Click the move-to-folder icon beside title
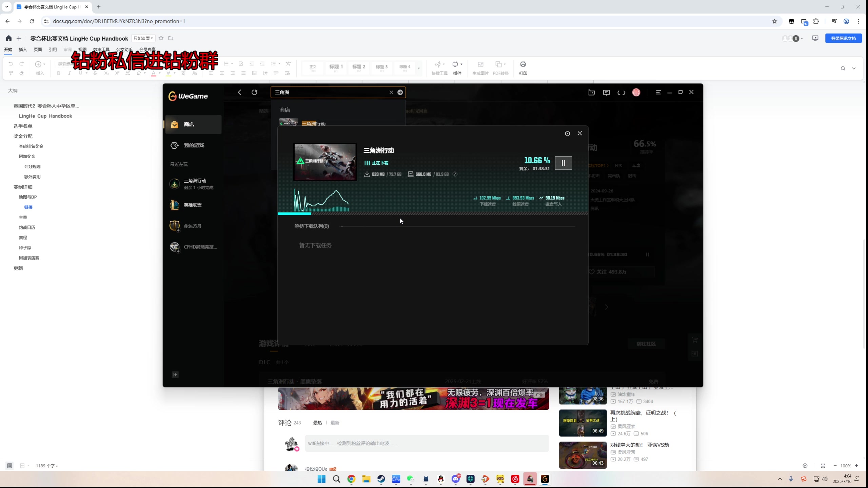 (171, 38)
